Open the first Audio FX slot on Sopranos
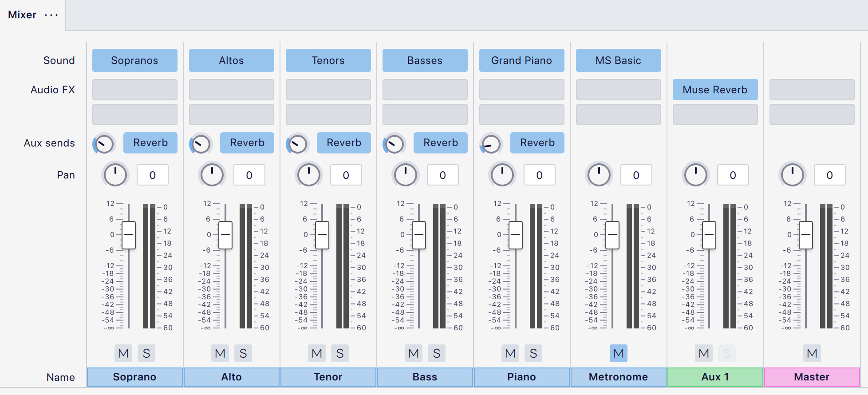This screenshot has width=868, height=395. click(134, 90)
